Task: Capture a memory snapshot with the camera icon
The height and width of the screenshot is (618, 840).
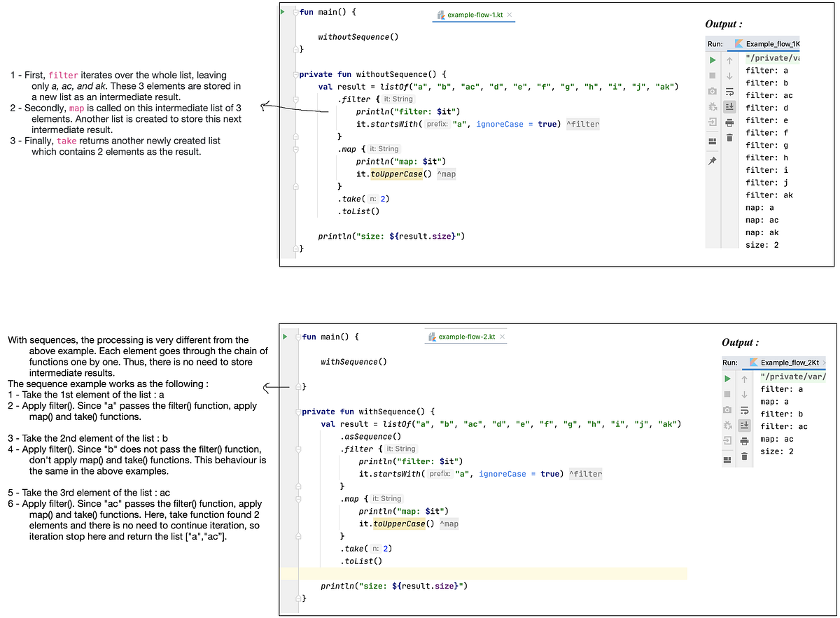Action: (712, 91)
